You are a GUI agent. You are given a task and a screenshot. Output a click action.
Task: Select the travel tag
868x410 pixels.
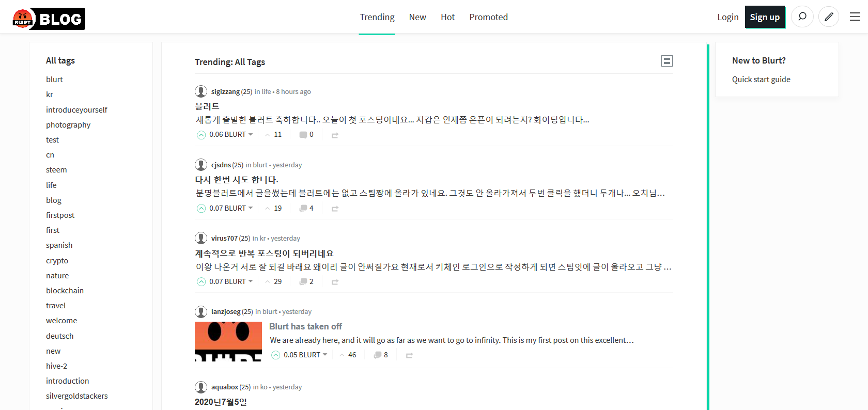(56, 305)
